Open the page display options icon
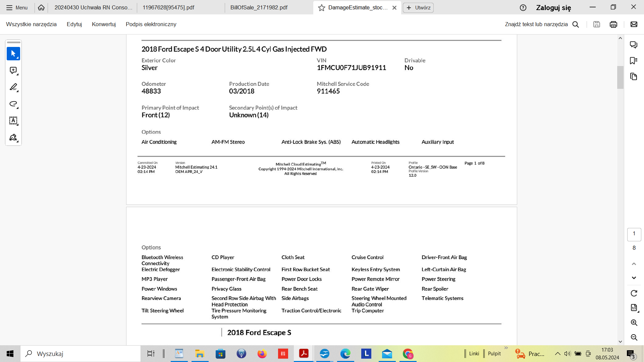 coord(634,308)
